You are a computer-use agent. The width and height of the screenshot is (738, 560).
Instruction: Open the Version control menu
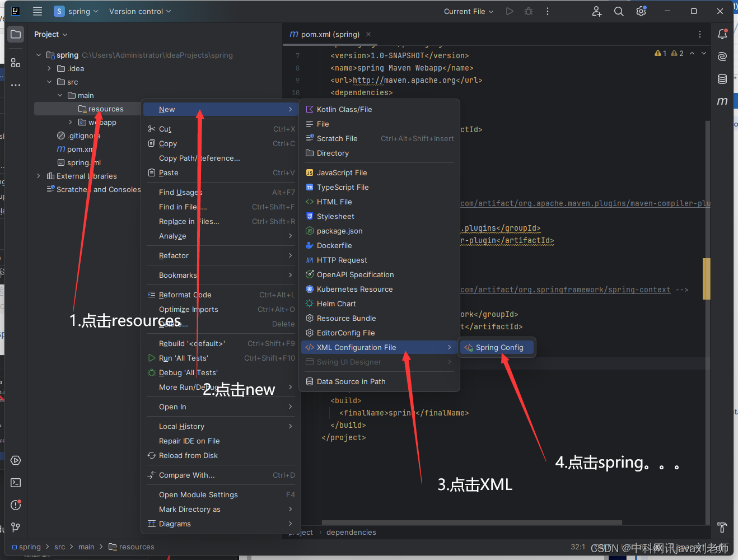click(139, 11)
